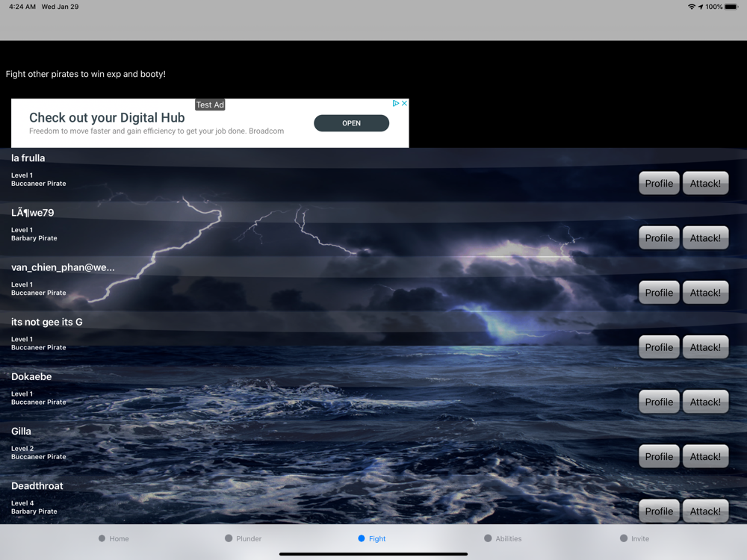The height and width of the screenshot is (560, 747).
Task: Click the 'Level 4' text under Deadthroat
Action: [22, 503]
